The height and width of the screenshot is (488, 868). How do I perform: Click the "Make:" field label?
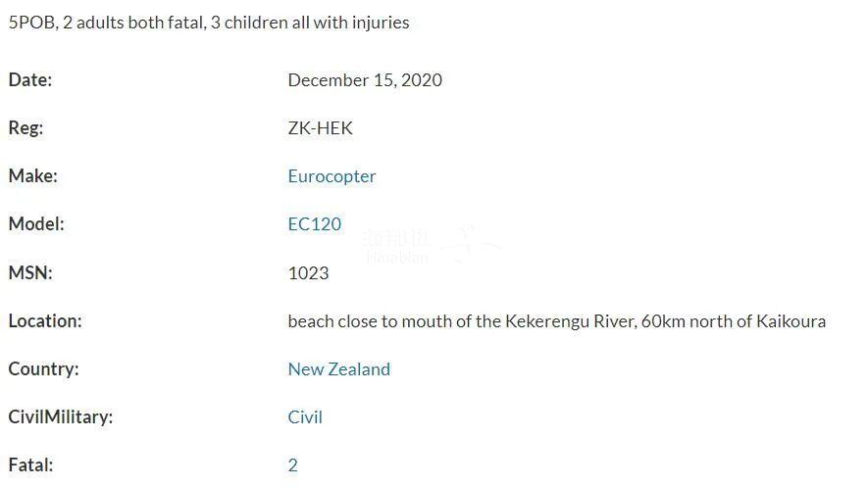click(32, 176)
